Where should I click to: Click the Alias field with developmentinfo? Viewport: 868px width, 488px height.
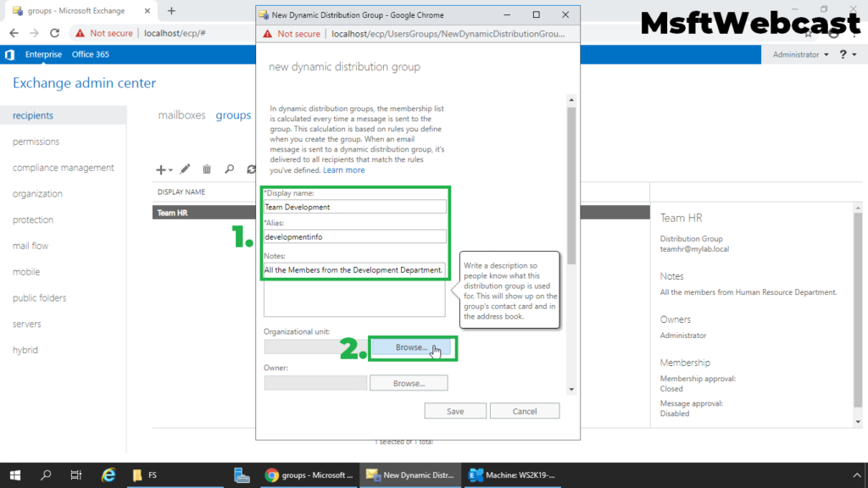(354, 237)
